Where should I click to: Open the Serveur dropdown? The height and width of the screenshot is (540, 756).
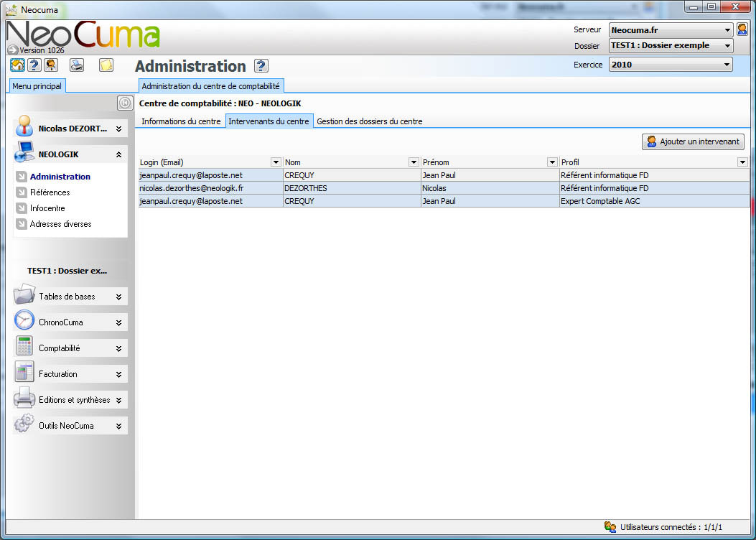(727, 30)
